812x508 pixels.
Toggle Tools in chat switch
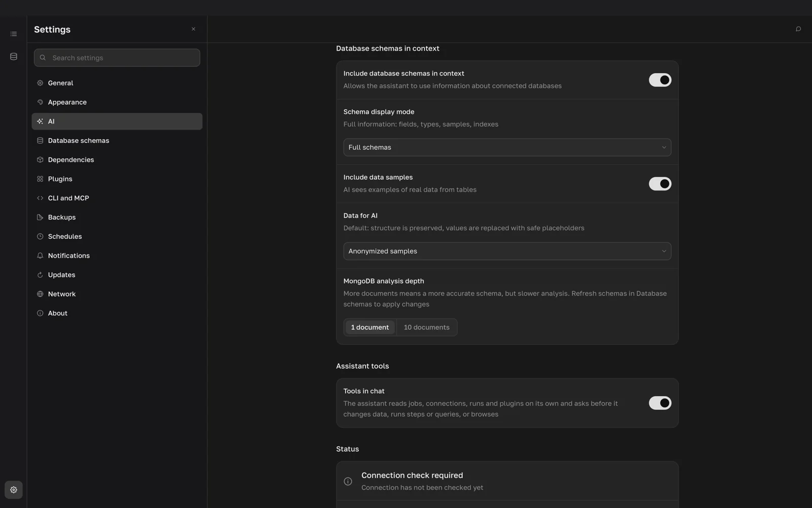[x=660, y=403]
